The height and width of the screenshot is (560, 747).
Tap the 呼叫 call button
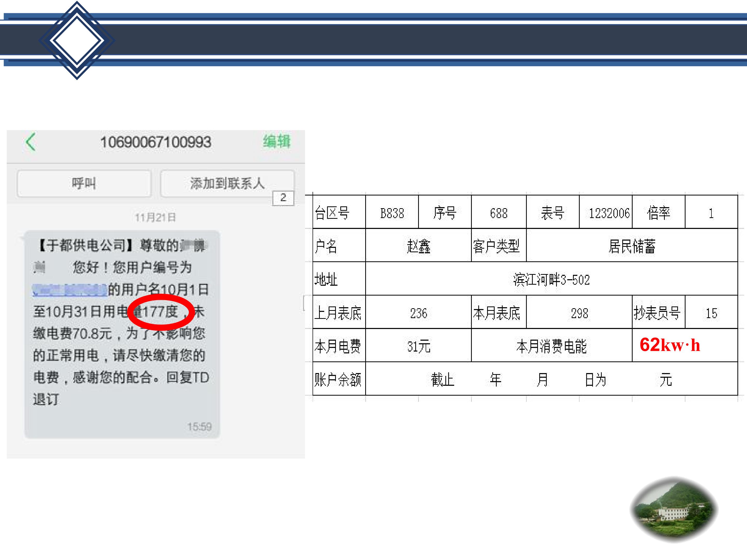84,183
